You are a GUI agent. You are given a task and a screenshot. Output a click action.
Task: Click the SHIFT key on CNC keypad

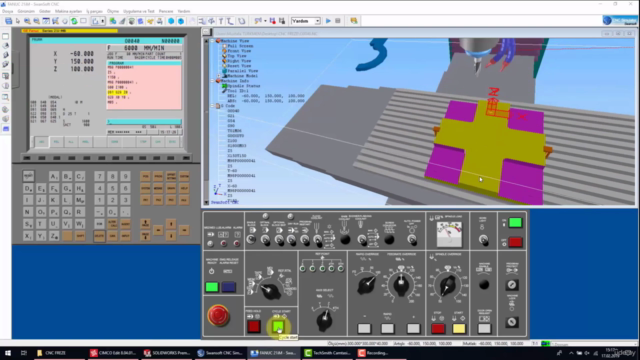(80, 236)
